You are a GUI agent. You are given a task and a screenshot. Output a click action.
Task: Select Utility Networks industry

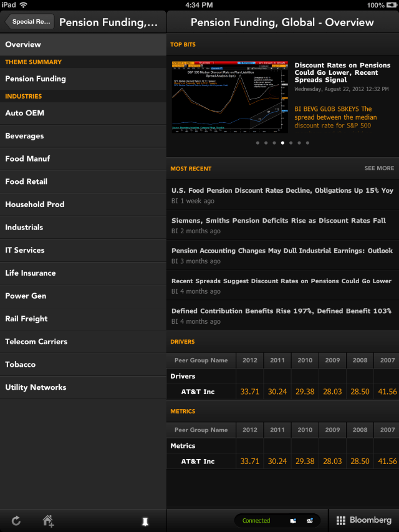click(x=83, y=387)
